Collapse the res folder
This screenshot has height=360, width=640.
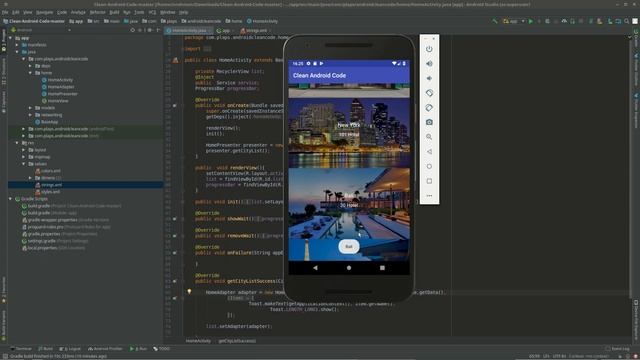pyautogui.click(x=17, y=143)
